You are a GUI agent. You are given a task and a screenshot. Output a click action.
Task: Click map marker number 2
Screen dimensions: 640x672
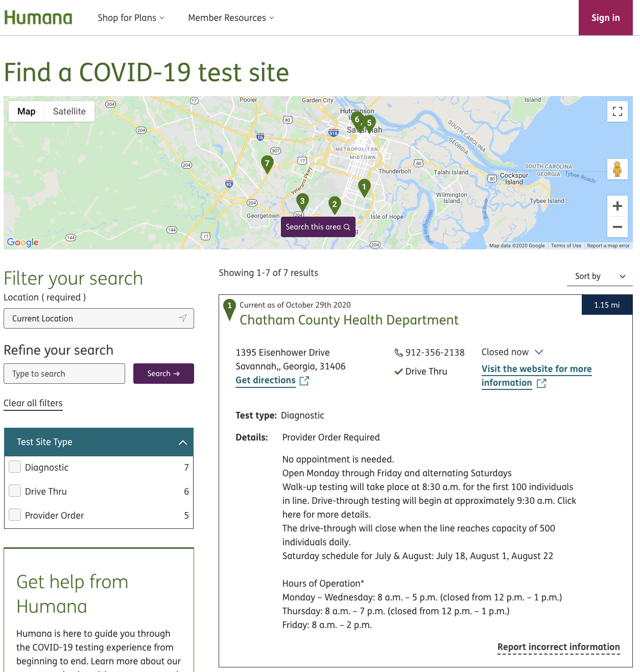click(x=335, y=204)
